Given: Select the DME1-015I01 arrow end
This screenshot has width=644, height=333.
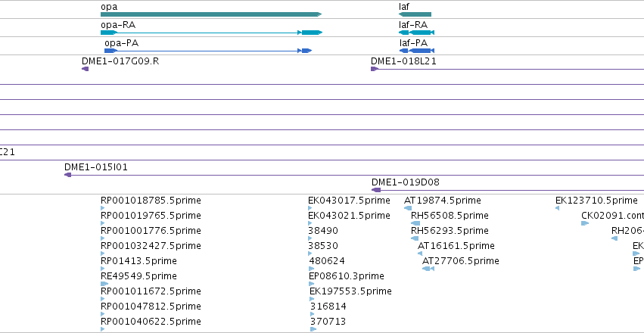Looking at the screenshot, I should [x=68, y=175].
